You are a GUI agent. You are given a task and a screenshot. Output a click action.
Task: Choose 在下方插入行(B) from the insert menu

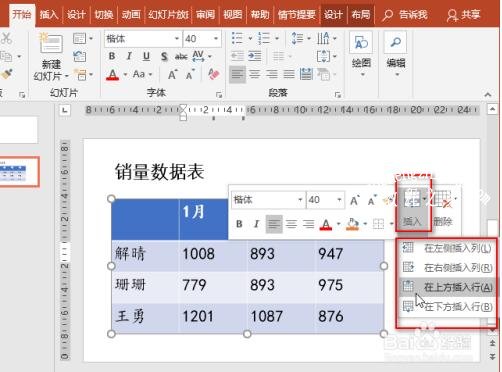pyautogui.click(x=447, y=306)
